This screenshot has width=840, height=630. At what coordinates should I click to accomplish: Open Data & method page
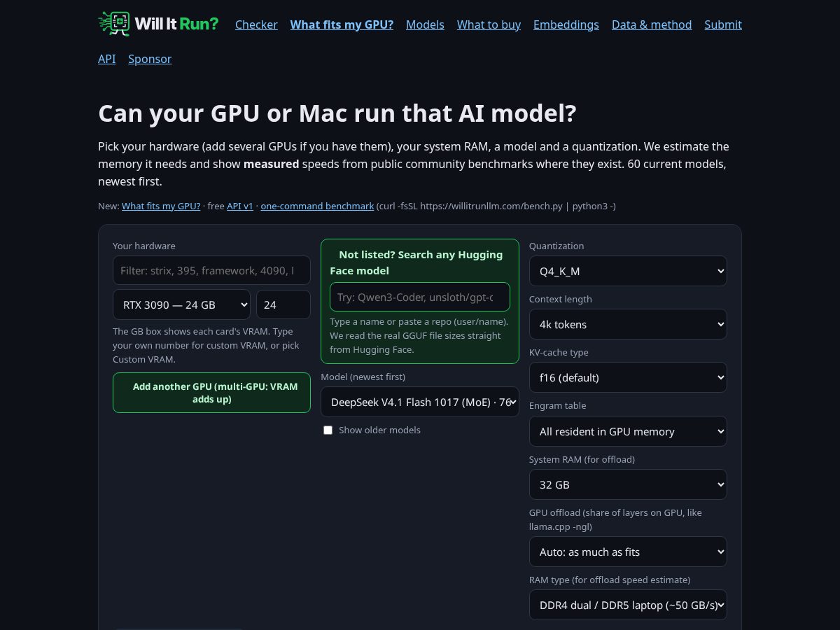coord(652,24)
